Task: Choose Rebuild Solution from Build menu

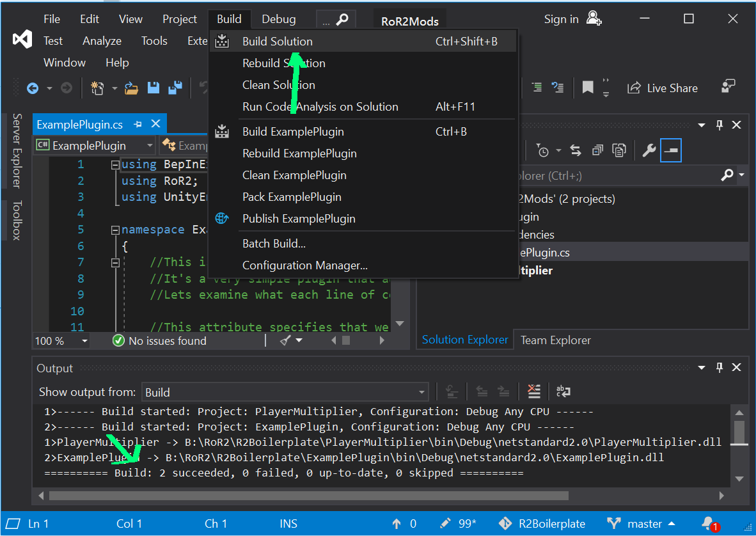Action: pyautogui.click(x=363, y=63)
